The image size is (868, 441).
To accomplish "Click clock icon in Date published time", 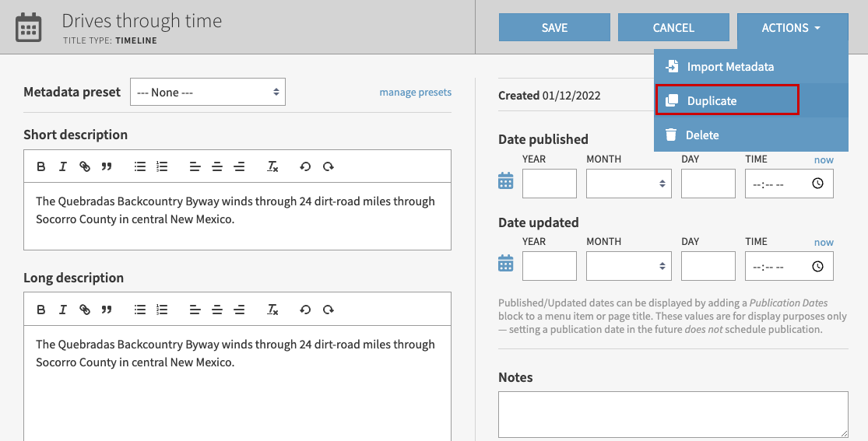I will pos(817,184).
